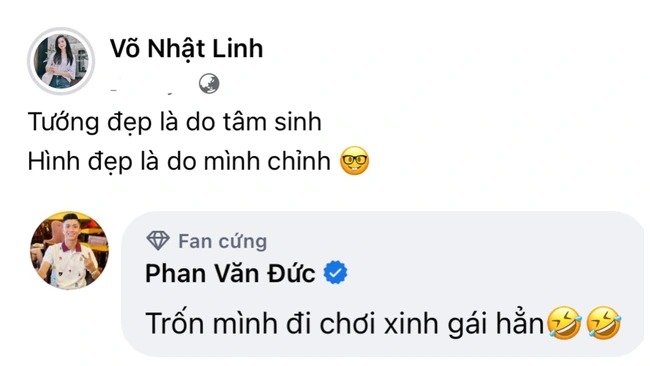Viewport: 650px width, 366px height.
Task: Click the globe public privacy icon
Action: 209,84
